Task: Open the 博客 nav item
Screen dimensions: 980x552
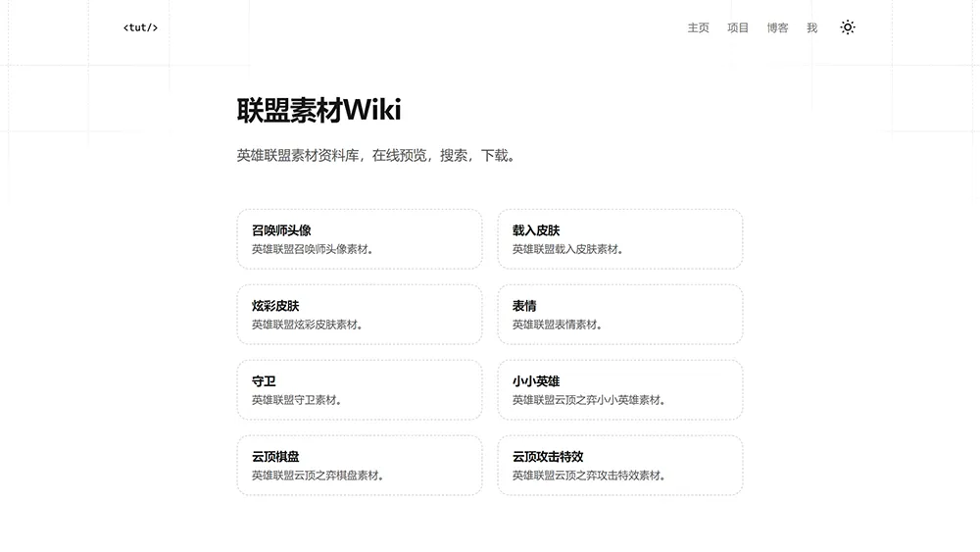Action: click(777, 27)
